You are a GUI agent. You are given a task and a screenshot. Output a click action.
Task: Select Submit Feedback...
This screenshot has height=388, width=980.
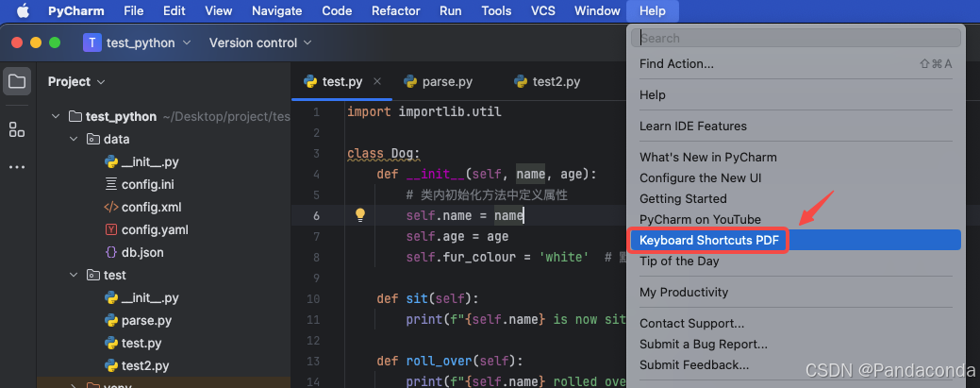point(794,364)
